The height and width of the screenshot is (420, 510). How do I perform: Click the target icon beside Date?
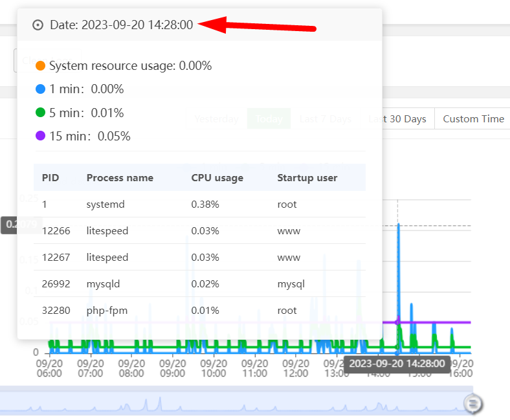[38, 25]
